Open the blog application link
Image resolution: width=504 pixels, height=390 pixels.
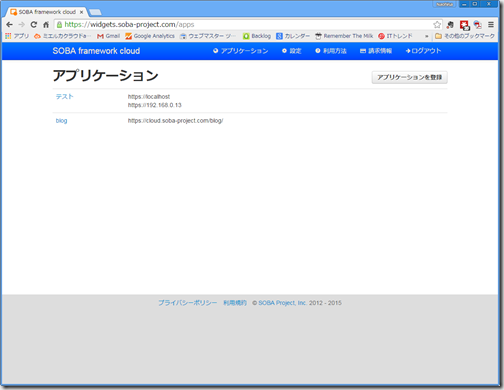[x=61, y=121]
